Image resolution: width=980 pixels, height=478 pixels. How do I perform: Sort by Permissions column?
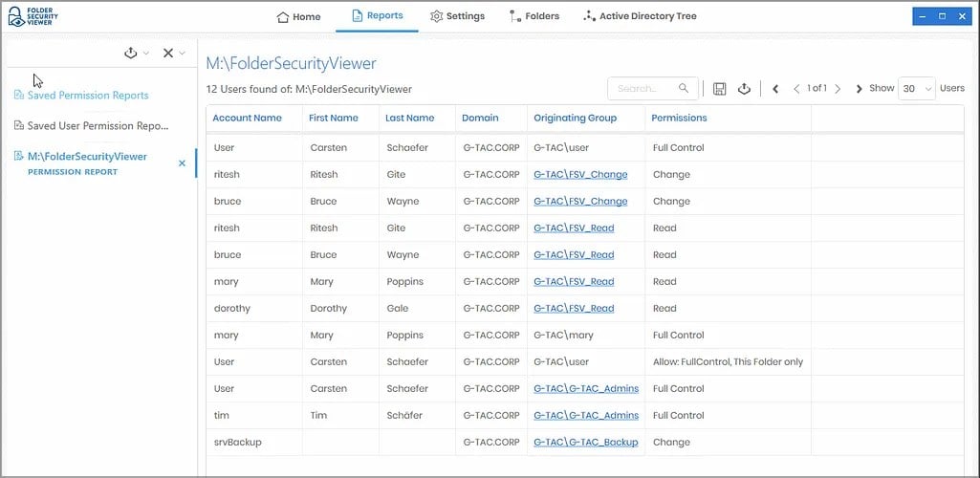[x=679, y=119]
